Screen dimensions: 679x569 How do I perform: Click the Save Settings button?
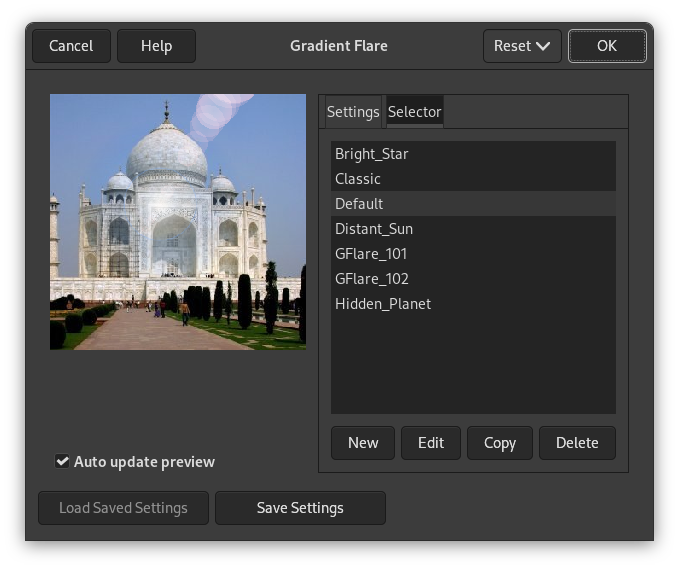(300, 508)
